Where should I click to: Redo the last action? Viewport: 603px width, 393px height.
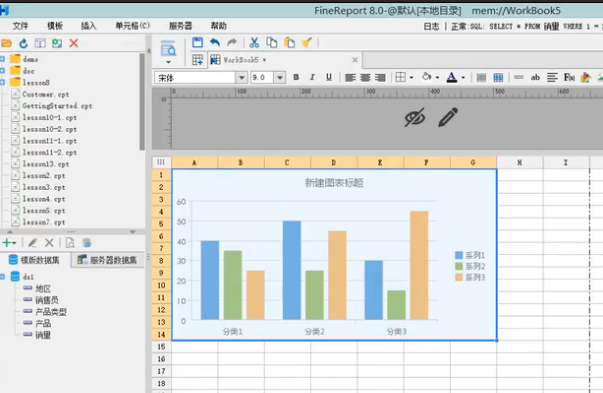click(x=232, y=42)
